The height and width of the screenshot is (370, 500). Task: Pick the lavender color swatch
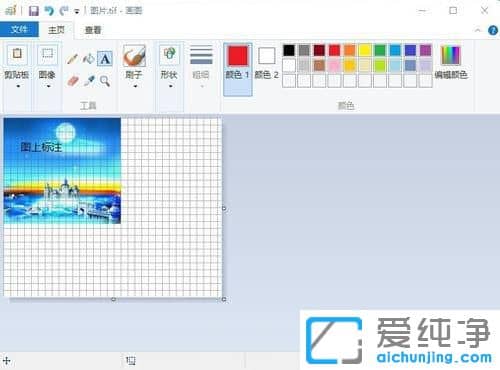click(426, 65)
